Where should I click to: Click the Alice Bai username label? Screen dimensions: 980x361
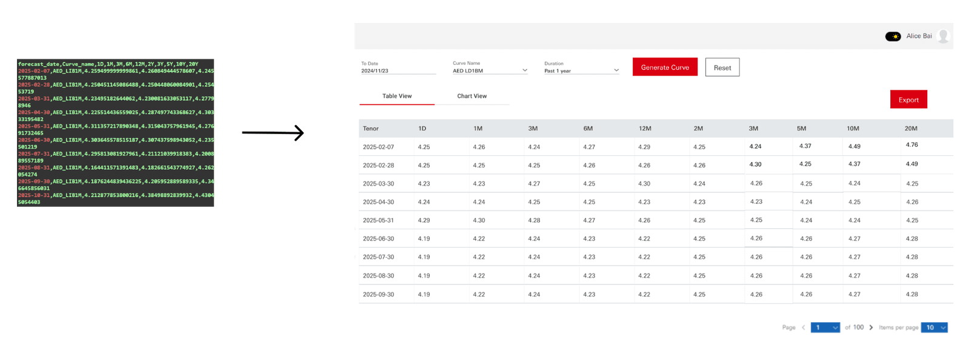click(x=919, y=36)
